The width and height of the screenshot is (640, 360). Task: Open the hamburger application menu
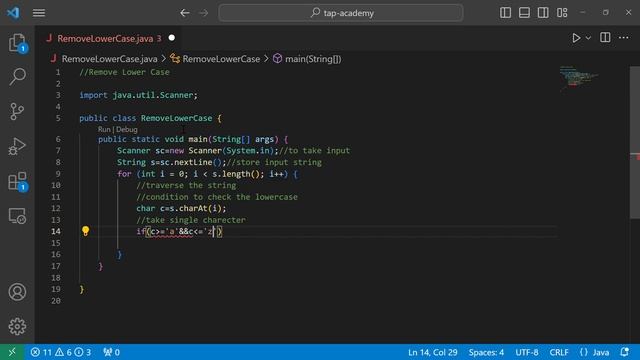39,13
